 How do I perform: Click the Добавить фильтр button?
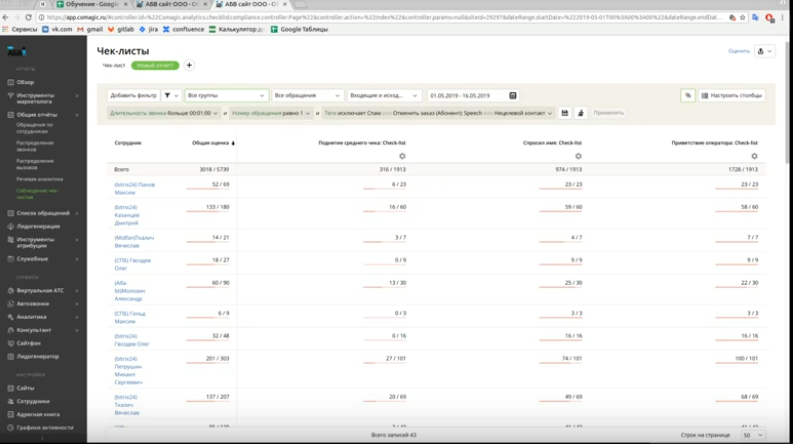[134, 95]
